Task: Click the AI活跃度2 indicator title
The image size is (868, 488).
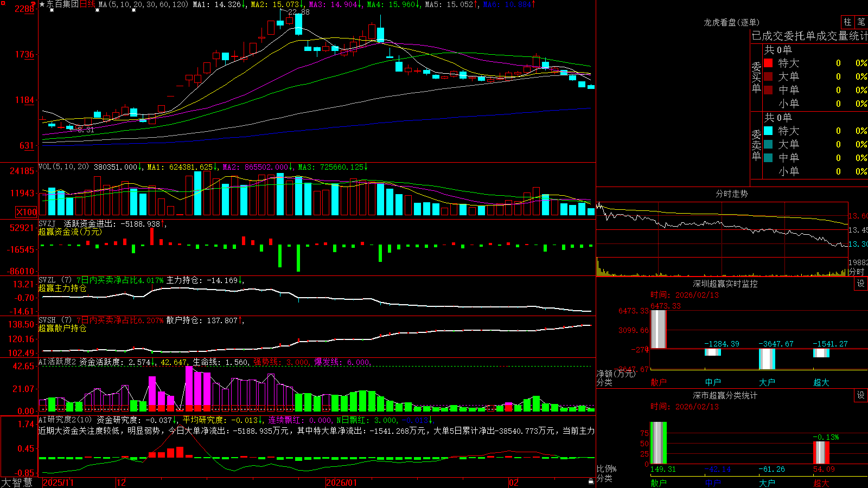Action: click(57, 362)
